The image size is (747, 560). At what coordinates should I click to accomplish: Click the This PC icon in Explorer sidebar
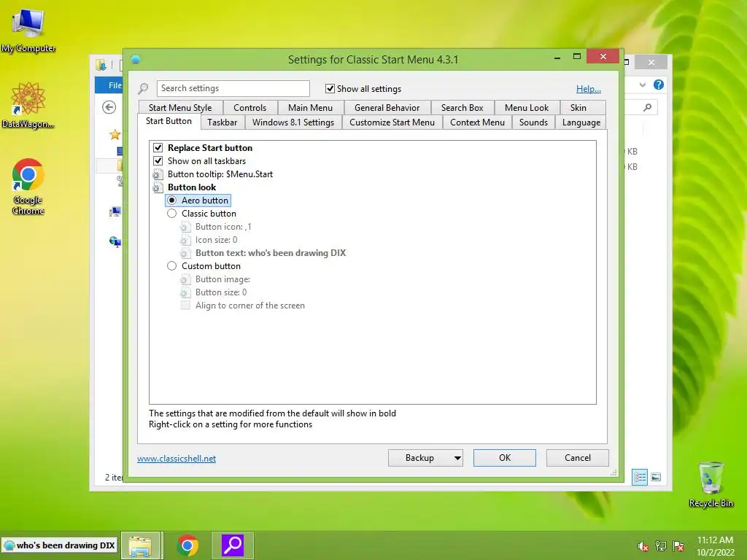[115, 212]
